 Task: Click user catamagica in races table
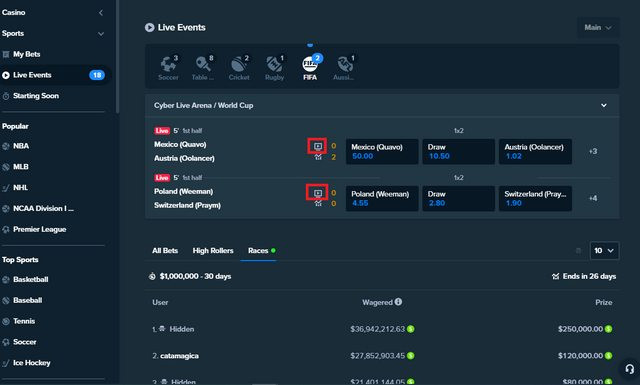point(180,356)
